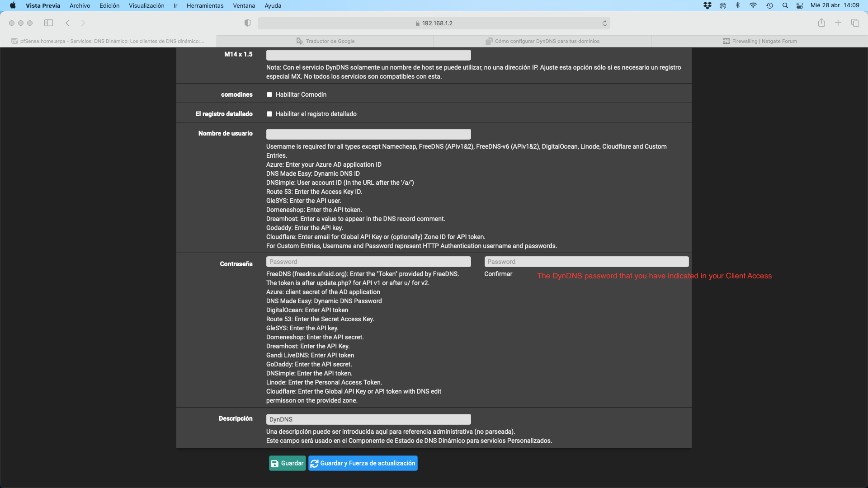Switch to Cómo configurar DynDNS tab
The height and width of the screenshot is (488, 868).
(542, 41)
